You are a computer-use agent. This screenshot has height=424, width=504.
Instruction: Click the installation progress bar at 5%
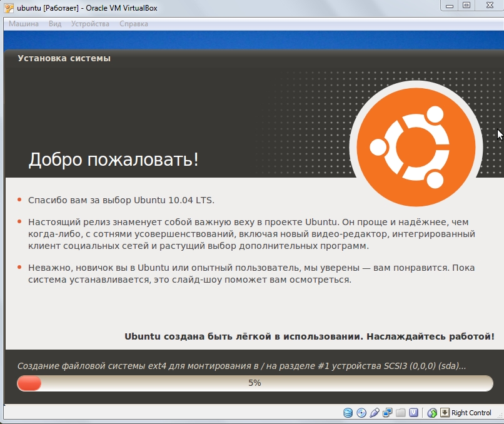pyautogui.click(x=255, y=383)
